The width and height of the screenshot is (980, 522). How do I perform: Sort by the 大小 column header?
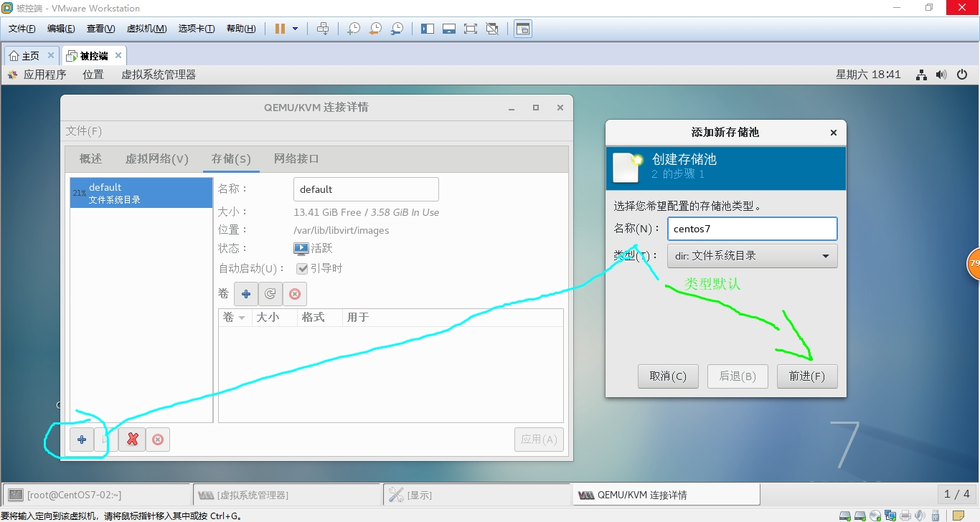(273, 318)
